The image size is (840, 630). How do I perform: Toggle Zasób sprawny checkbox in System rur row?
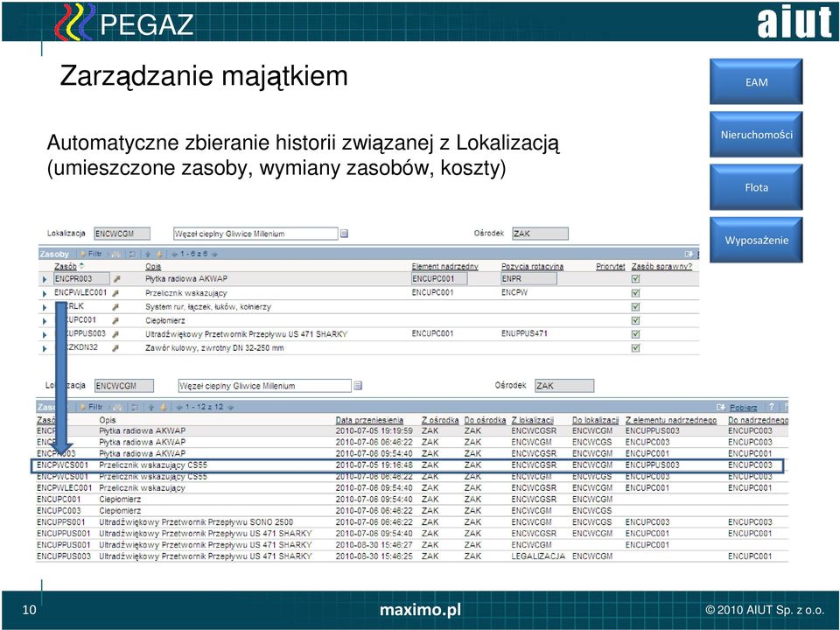click(635, 307)
